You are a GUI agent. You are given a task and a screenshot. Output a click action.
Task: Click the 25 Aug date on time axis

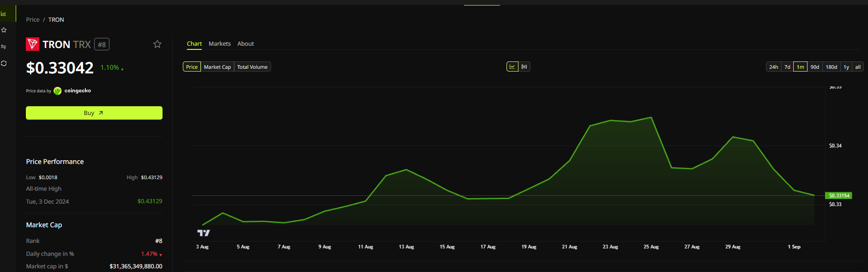coord(651,247)
